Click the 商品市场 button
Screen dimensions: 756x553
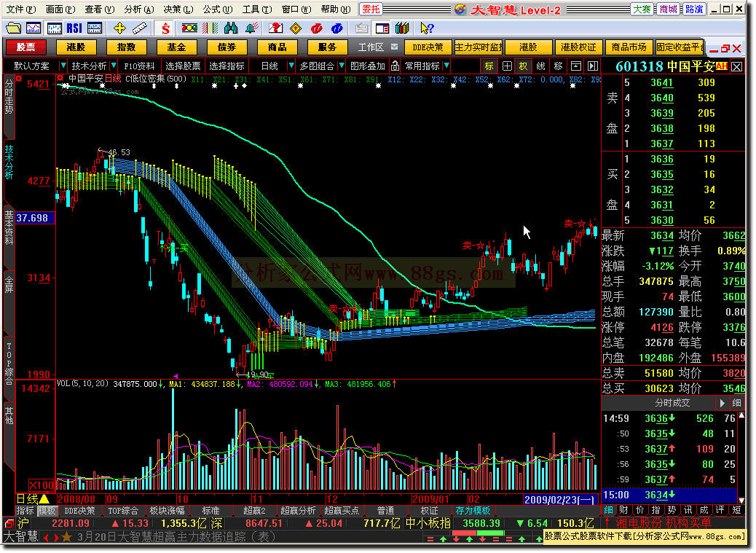pos(629,47)
